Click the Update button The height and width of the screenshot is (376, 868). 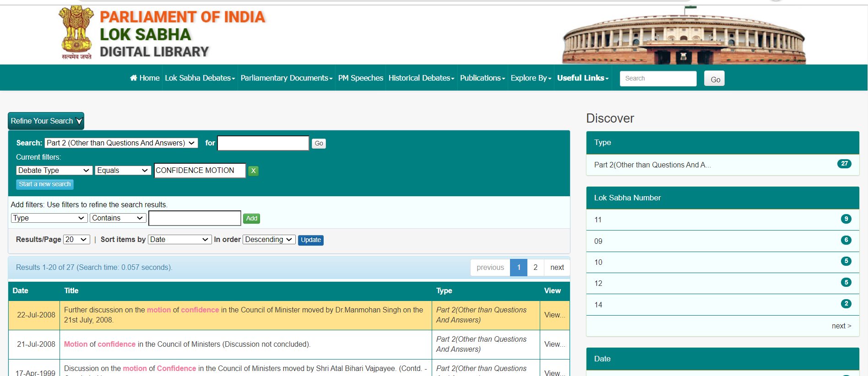click(x=311, y=240)
